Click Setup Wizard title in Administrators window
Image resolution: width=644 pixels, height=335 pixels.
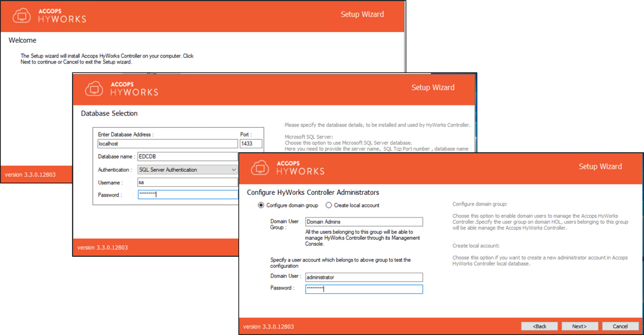click(x=600, y=166)
